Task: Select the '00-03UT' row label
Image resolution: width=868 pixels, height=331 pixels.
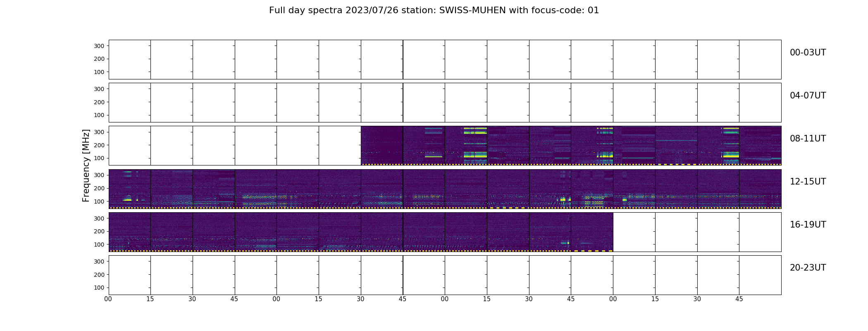Action: 808,53
